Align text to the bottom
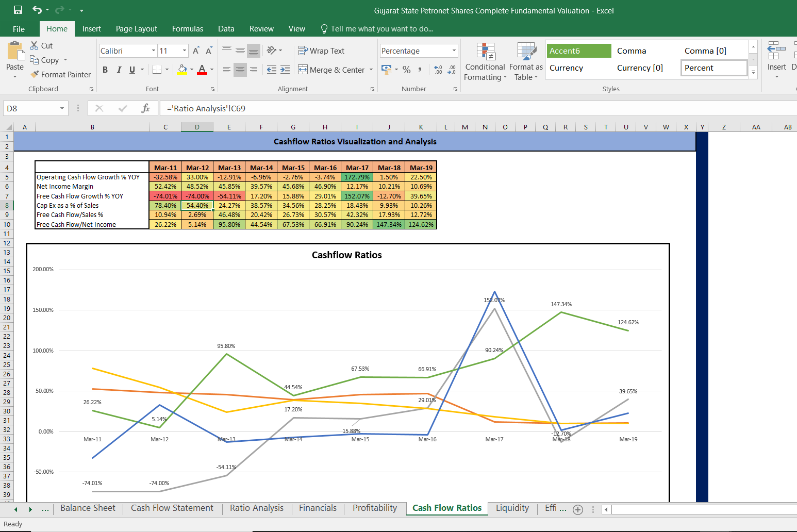The width and height of the screenshot is (797, 532). click(254, 51)
